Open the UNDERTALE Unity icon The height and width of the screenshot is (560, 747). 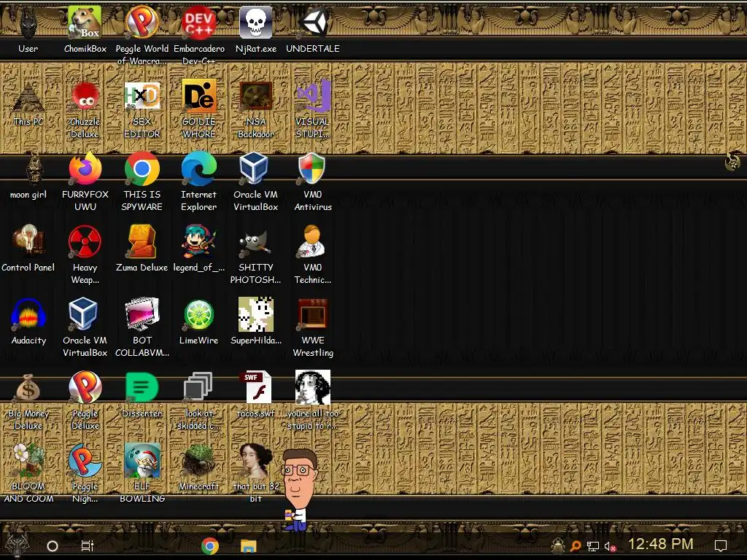coord(313,23)
